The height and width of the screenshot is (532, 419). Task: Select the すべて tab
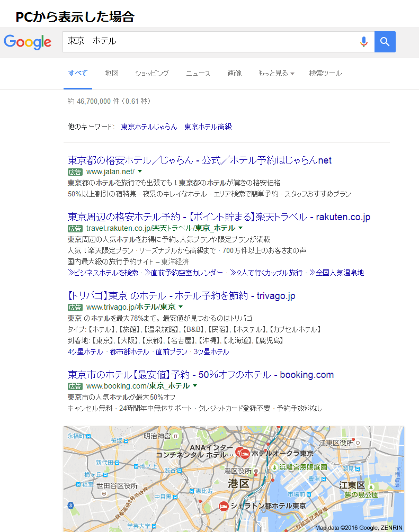77,73
